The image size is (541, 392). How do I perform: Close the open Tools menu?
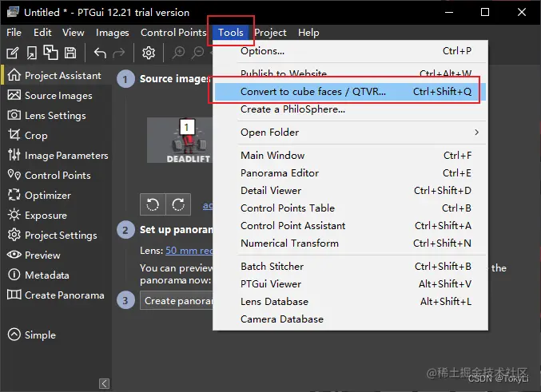230,33
